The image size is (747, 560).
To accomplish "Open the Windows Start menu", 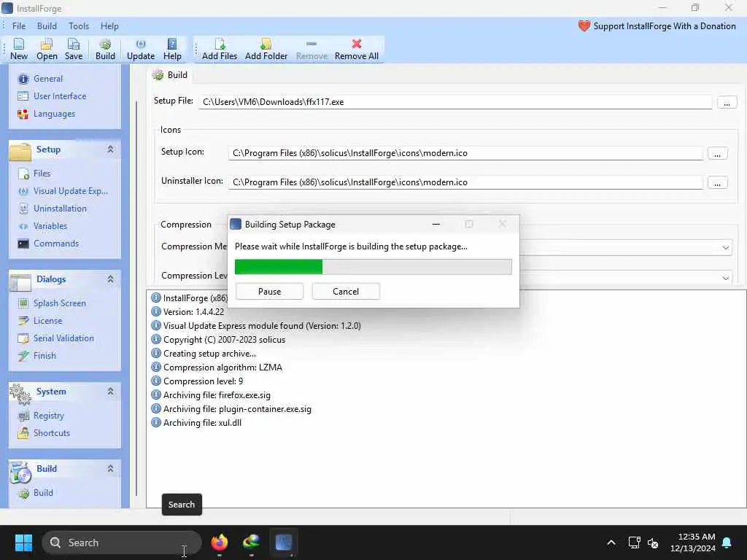I will [23, 542].
